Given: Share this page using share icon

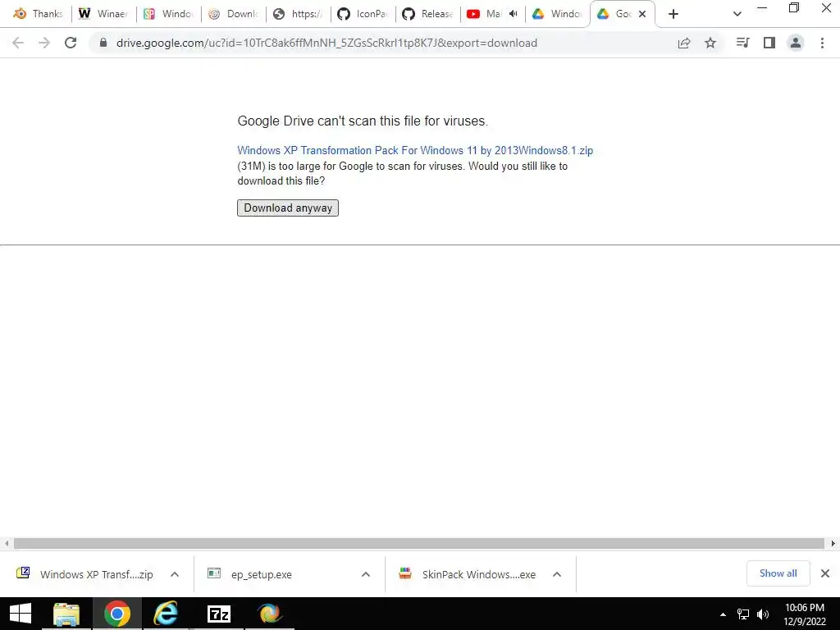Looking at the screenshot, I should tap(684, 43).
